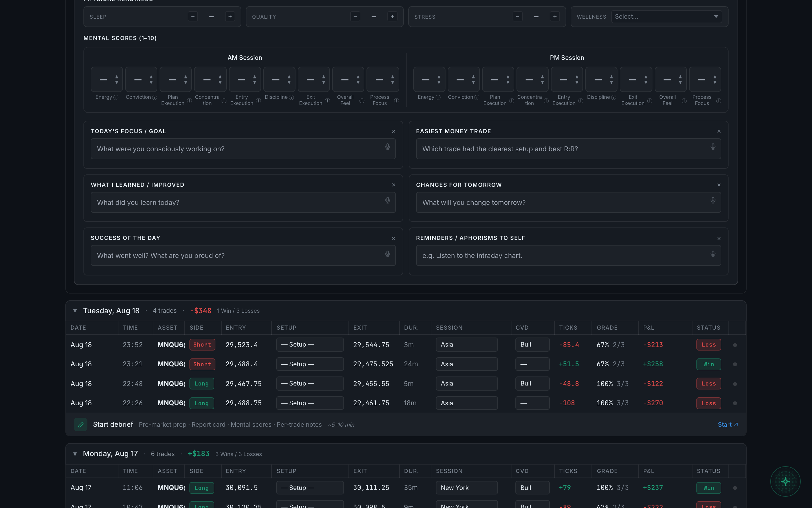Click the microphone in Today's Focus field
This screenshot has height=508, width=812.
(388, 147)
